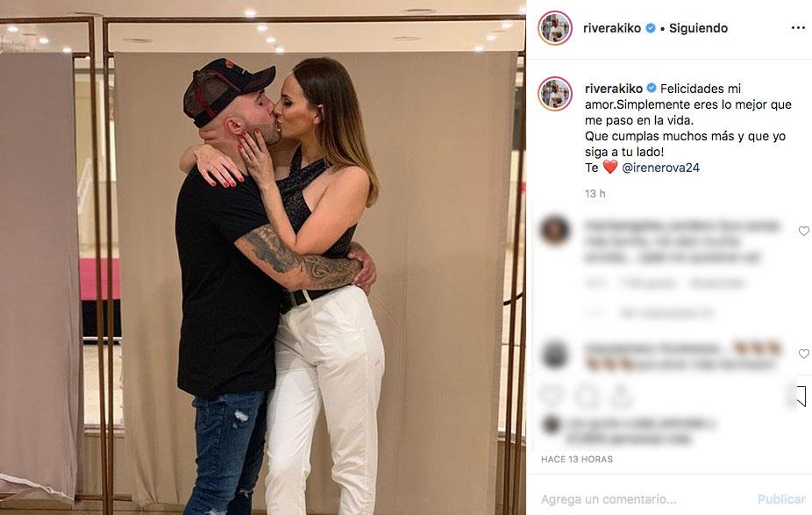
Task: Click the blurred share icon
Action: click(x=621, y=397)
